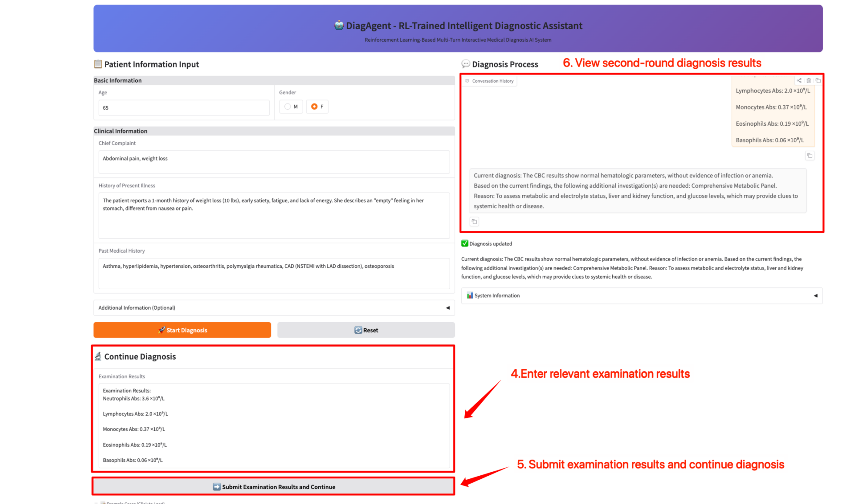Focus the History of Present Illness field
Image resolution: width=861 pixels, height=504 pixels.
(274, 215)
